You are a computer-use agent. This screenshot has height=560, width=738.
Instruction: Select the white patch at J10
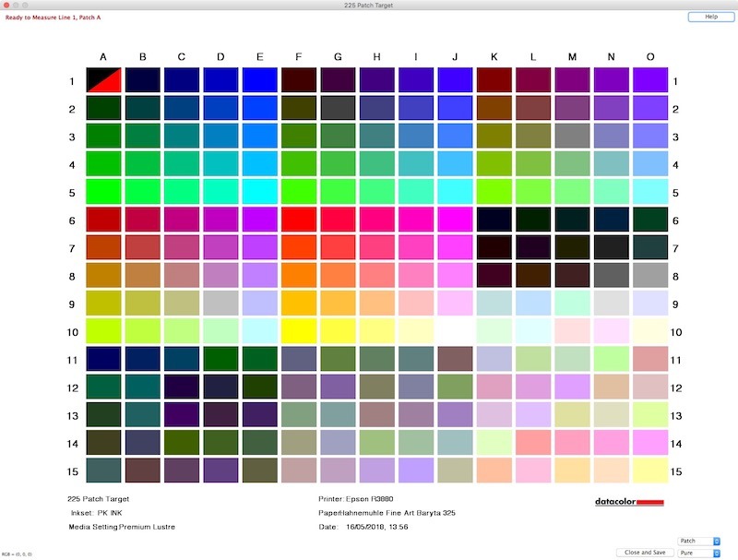pyautogui.click(x=455, y=331)
